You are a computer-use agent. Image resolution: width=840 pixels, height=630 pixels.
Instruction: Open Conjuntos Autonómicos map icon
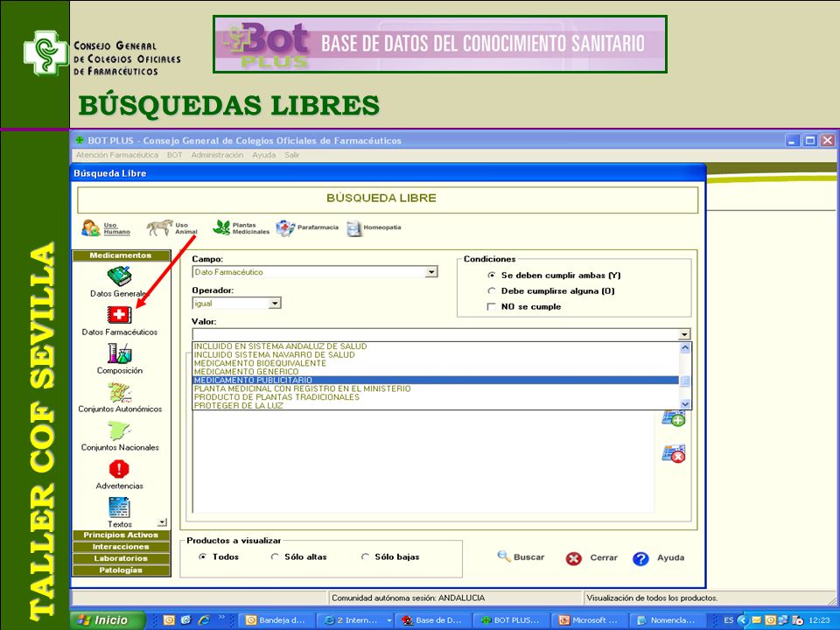(120, 393)
